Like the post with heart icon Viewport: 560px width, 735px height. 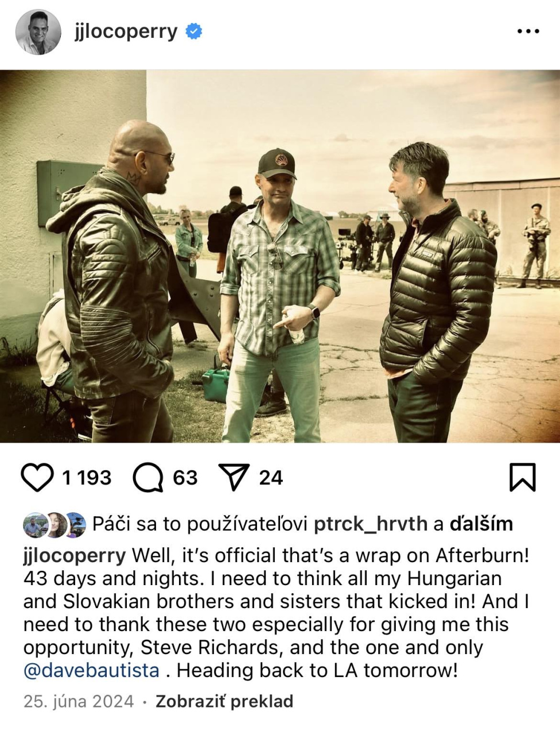click(x=37, y=478)
